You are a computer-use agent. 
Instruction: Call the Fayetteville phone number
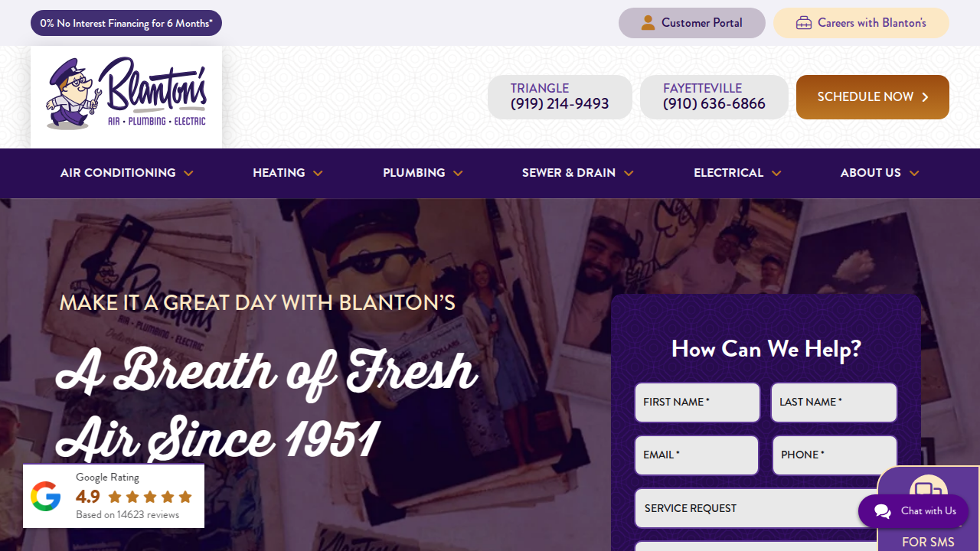click(x=714, y=104)
